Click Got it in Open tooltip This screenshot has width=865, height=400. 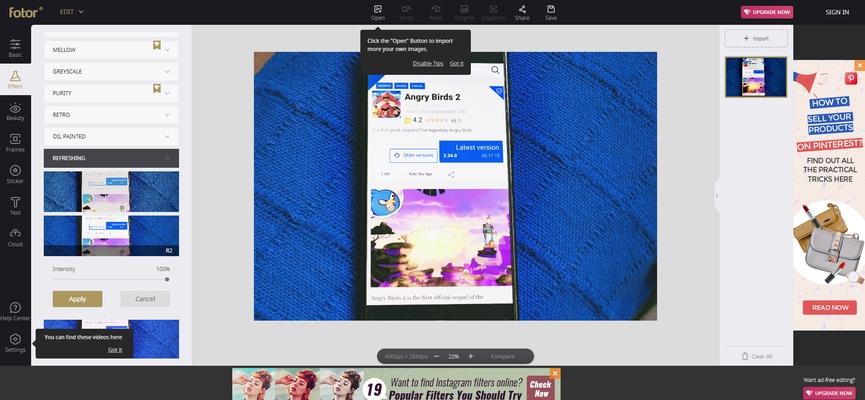tap(456, 63)
